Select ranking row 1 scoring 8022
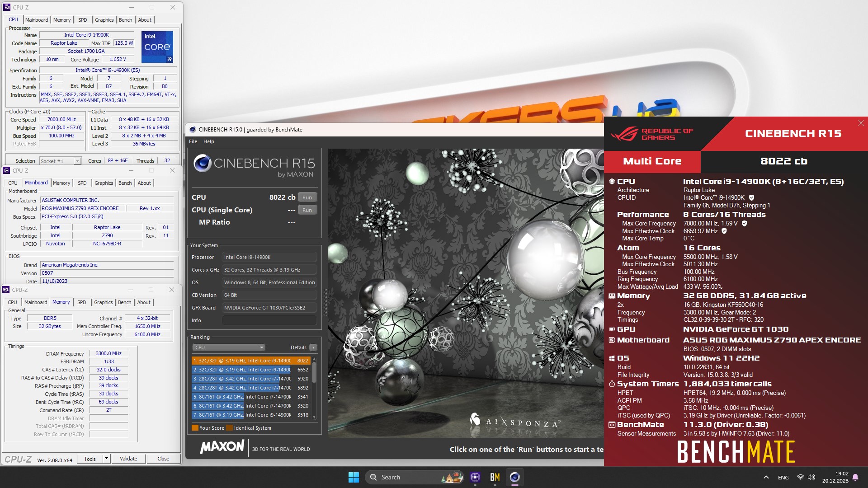Screen dimensions: 868x488 [251, 361]
